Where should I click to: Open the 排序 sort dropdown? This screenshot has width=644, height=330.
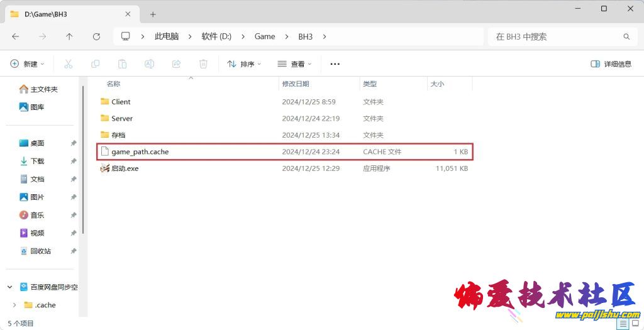244,63
